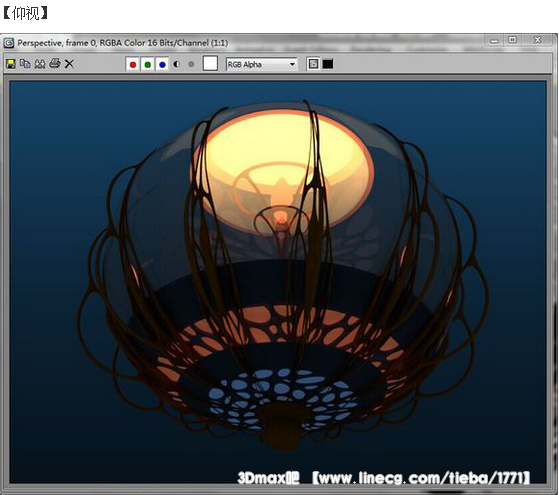Toggle the UI overlay square icon

[313, 64]
